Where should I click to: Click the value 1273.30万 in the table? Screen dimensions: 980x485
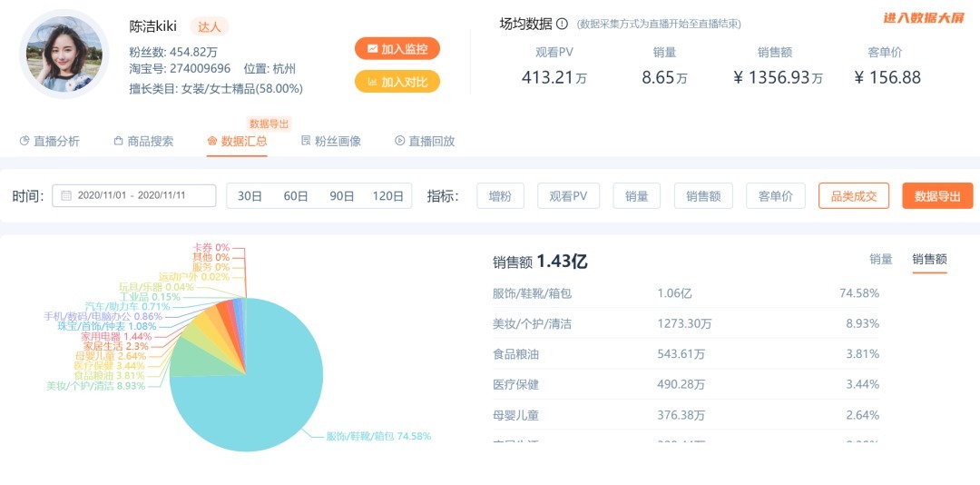684,323
